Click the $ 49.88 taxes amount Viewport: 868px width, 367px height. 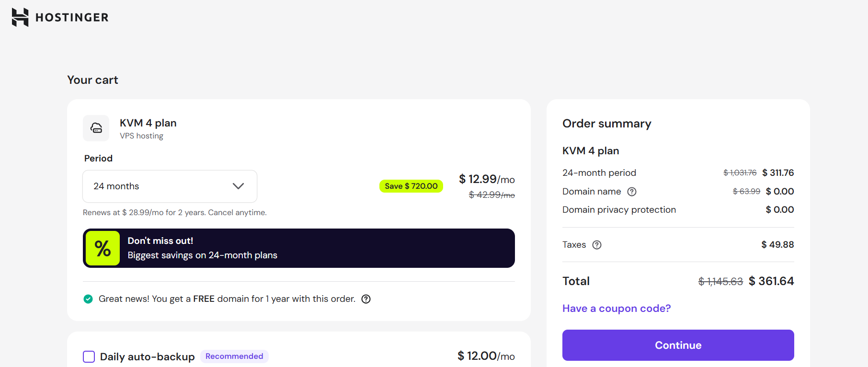tap(777, 245)
